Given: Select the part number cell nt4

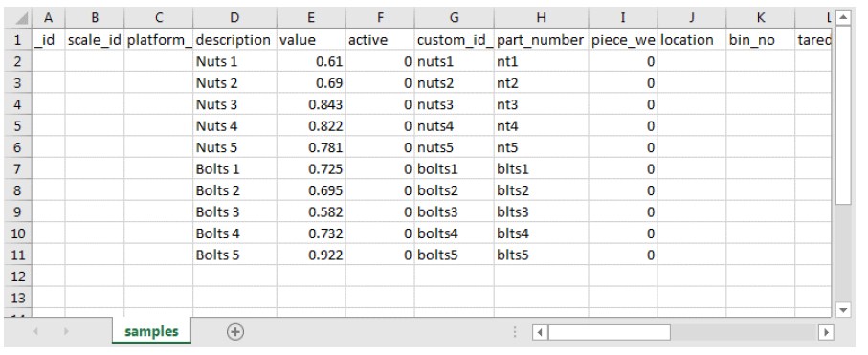Looking at the screenshot, I should (541, 126).
